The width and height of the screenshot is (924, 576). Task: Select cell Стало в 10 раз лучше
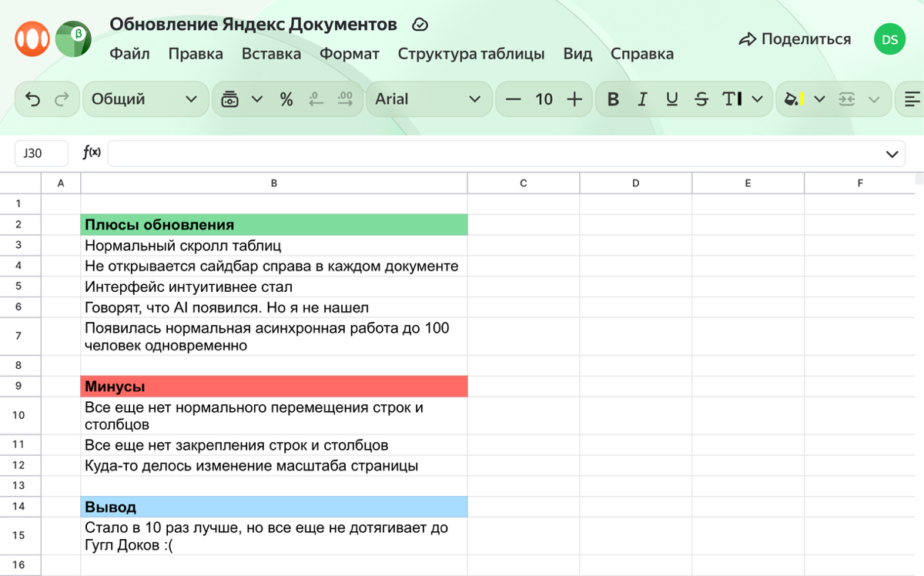274,537
